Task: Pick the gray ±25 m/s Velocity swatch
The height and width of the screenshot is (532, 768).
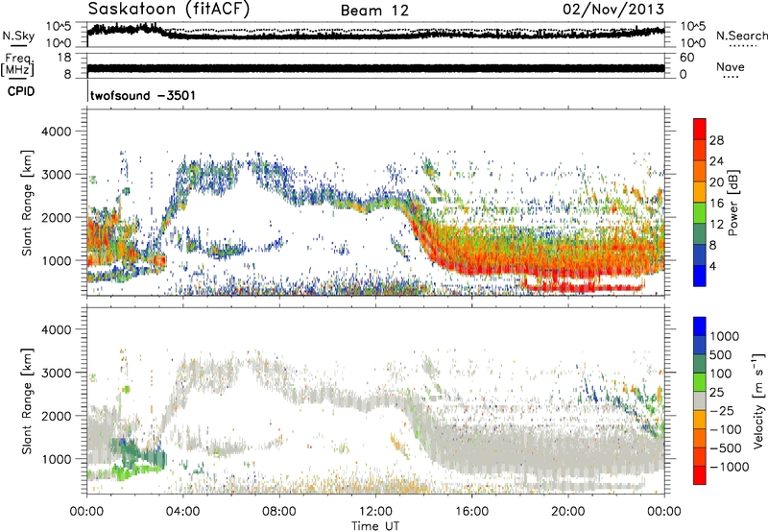Action: pos(700,400)
